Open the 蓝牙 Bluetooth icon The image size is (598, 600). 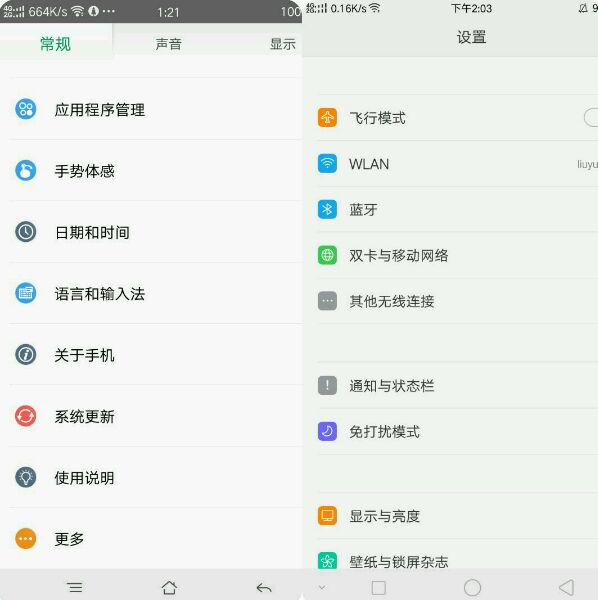click(327, 209)
